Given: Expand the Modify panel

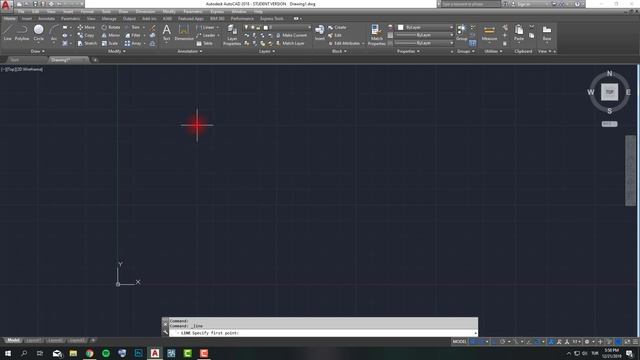Looking at the screenshot, I should click(x=117, y=51).
